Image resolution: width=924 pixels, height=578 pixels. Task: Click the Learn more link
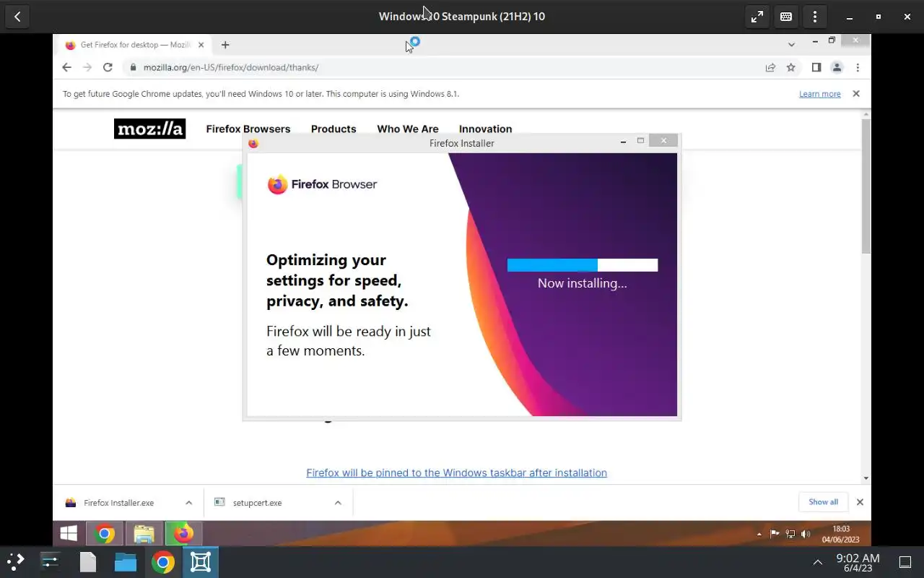coord(820,94)
